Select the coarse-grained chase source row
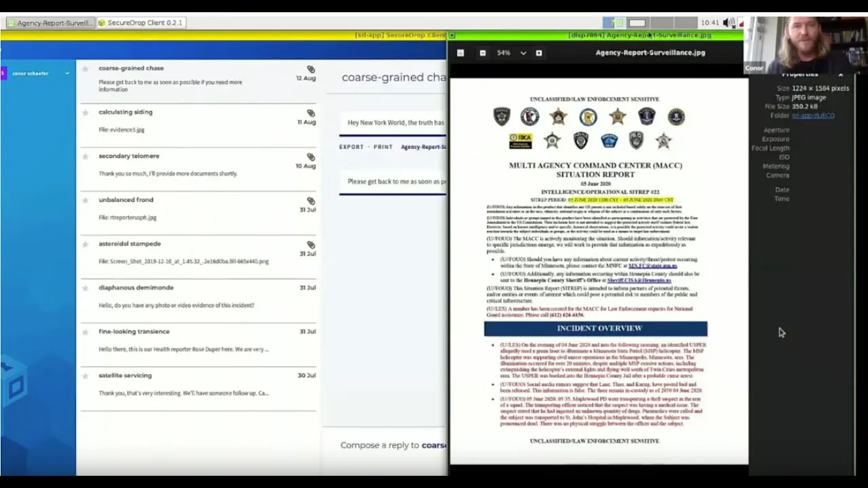 pyautogui.click(x=199, y=81)
